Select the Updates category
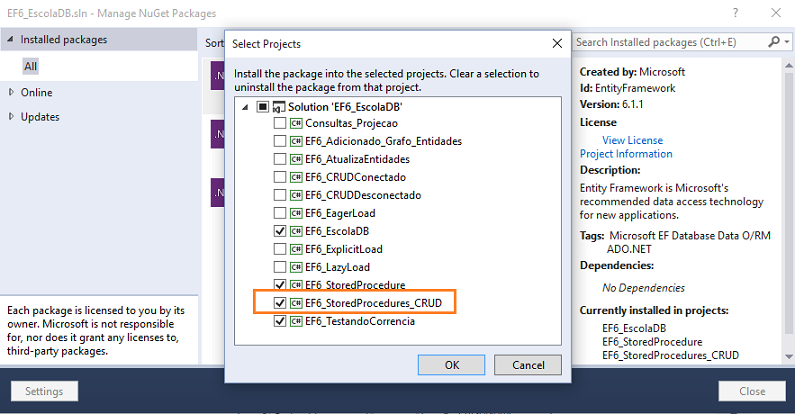Image resolution: width=795 pixels, height=414 pixels. pyautogui.click(x=40, y=117)
